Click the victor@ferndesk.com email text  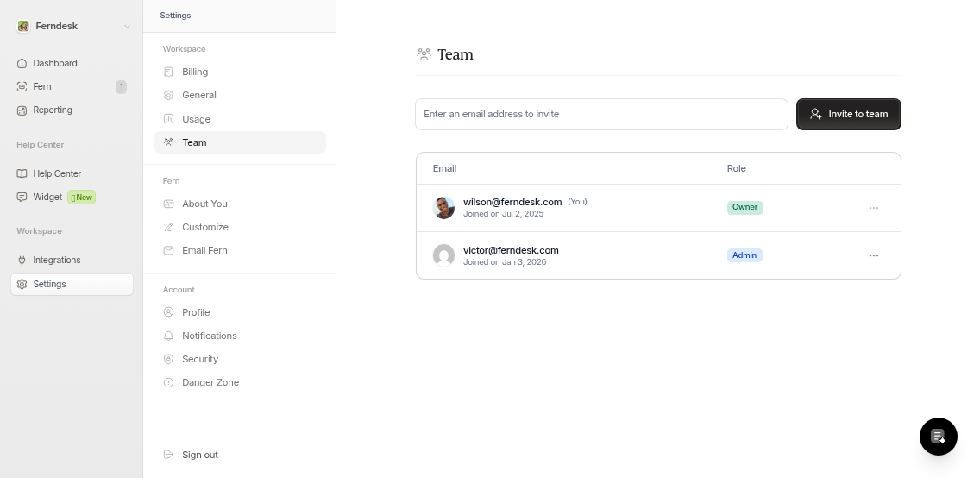tap(511, 250)
